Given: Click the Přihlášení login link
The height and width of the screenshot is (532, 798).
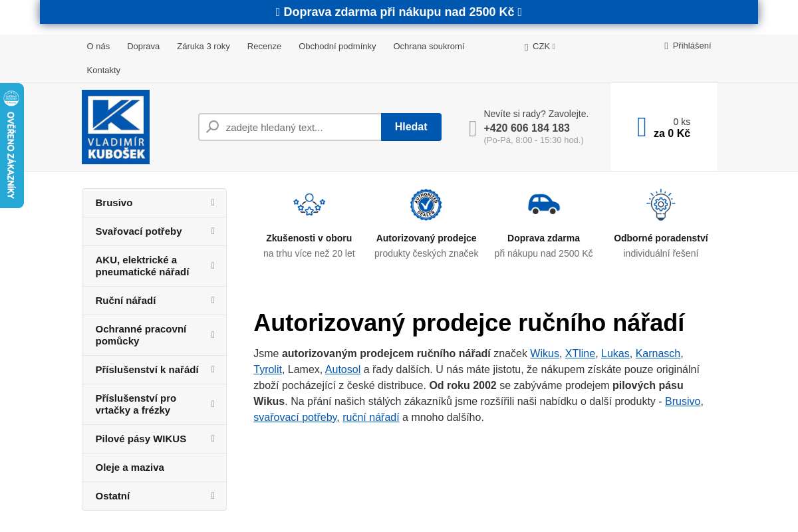Looking at the screenshot, I should click(692, 46).
